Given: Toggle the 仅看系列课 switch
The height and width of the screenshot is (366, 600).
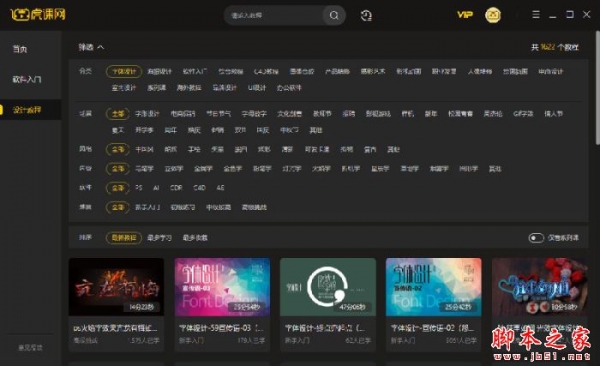Looking at the screenshot, I should pos(536,238).
